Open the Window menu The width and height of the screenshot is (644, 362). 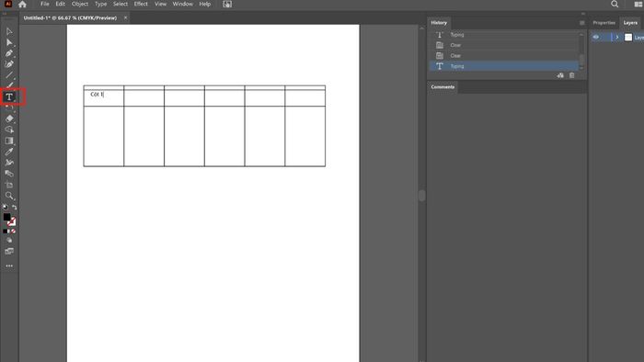click(183, 4)
